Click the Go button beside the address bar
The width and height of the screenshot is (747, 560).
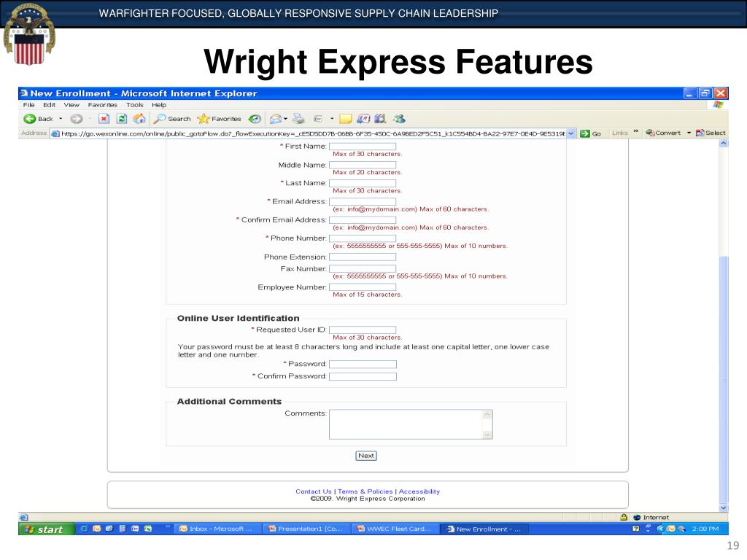[591, 133]
